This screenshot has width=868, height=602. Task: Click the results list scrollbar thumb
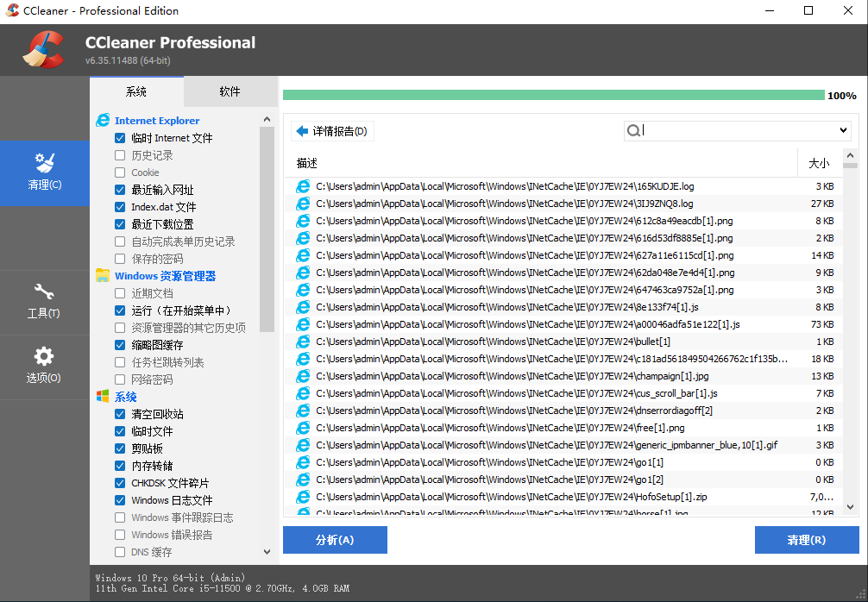pyautogui.click(x=850, y=166)
